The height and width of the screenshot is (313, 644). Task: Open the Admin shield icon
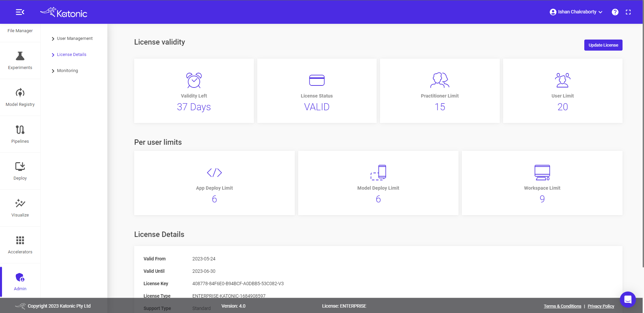(20, 277)
